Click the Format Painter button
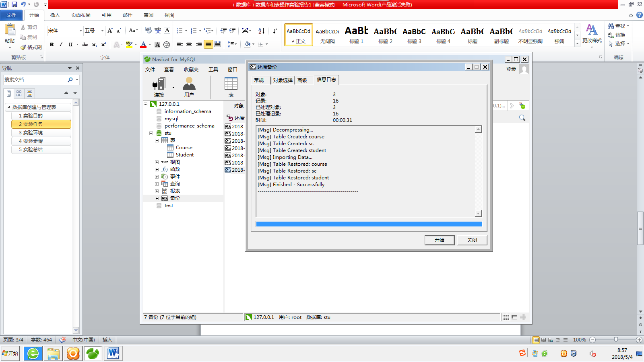 pos(31,47)
